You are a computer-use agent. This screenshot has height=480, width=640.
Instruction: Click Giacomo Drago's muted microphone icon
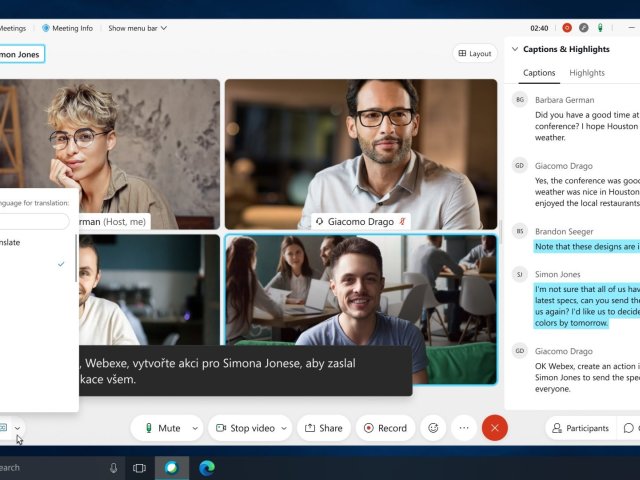pyautogui.click(x=402, y=222)
